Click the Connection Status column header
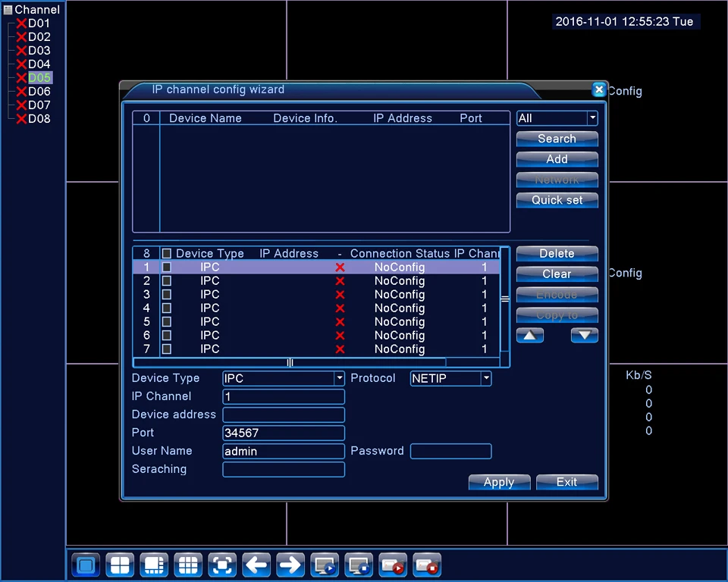 [400, 253]
